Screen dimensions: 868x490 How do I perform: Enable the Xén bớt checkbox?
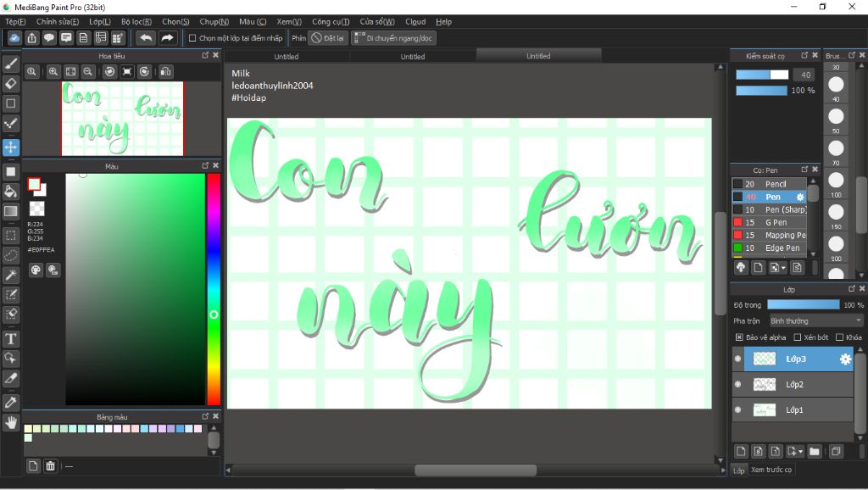pyautogui.click(x=797, y=337)
